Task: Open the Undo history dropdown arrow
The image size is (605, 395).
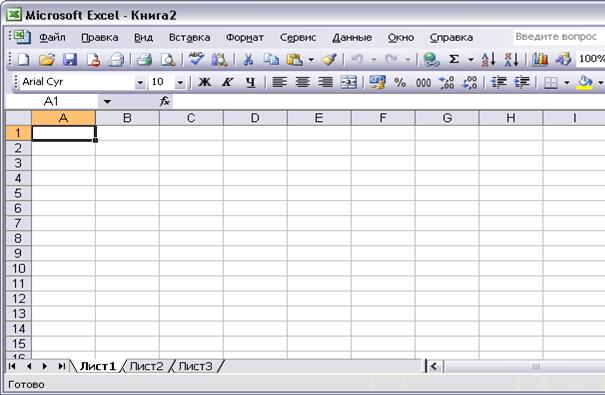Action: click(x=373, y=60)
